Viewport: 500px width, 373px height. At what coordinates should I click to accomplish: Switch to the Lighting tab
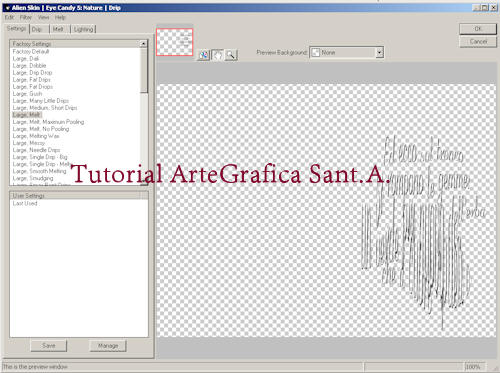click(x=83, y=29)
